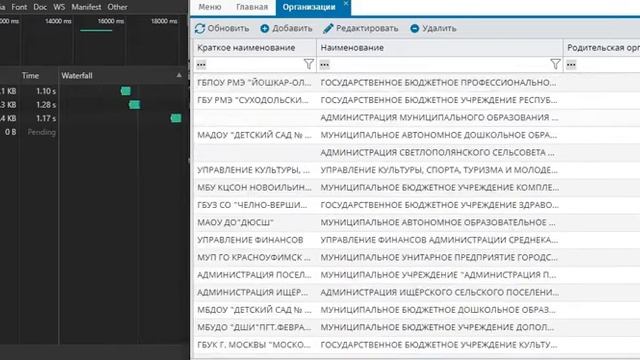Click the Обновить refresh icon
The image size is (640, 360).
(x=200, y=28)
